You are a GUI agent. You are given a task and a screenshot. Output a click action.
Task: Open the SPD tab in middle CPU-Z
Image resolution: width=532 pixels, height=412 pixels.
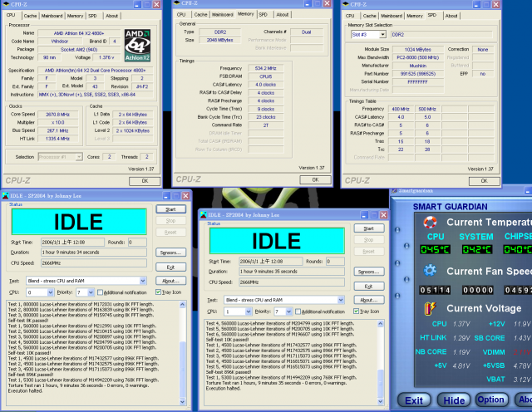[x=264, y=15]
